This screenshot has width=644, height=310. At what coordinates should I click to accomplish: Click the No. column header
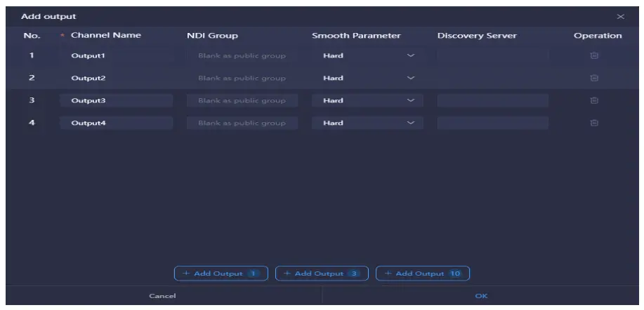[32, 36]
